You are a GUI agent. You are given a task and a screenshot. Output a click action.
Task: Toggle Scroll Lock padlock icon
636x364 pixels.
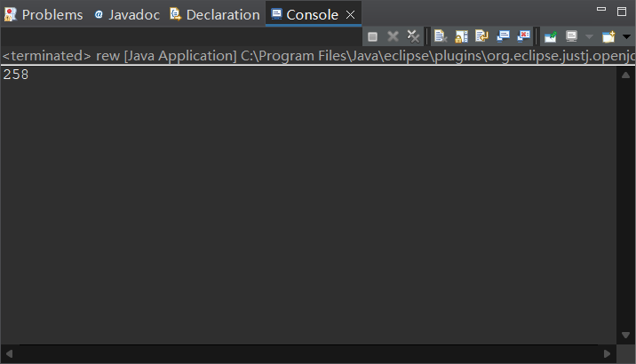click(461, 36)
